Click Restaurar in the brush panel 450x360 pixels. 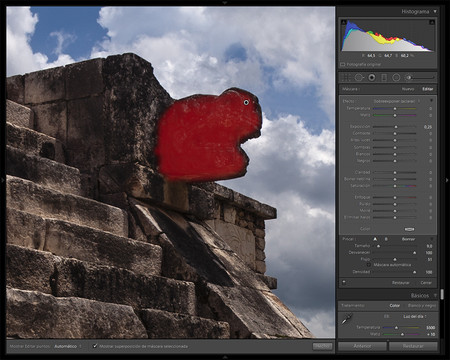tap(401, 283)
